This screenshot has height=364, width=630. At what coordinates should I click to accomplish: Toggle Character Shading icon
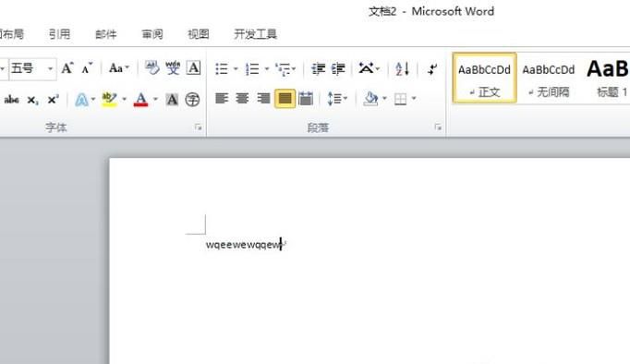click(x=172, y=99)
